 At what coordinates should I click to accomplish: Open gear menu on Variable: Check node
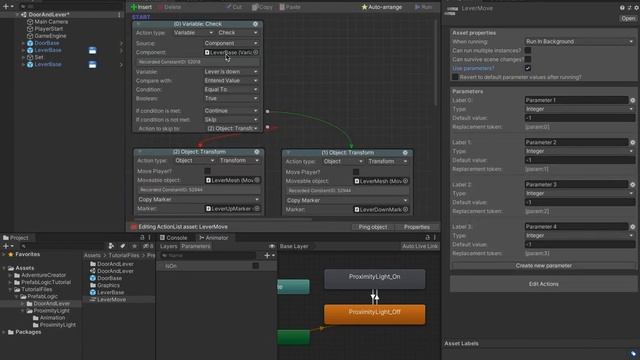(x=256, y=24)
